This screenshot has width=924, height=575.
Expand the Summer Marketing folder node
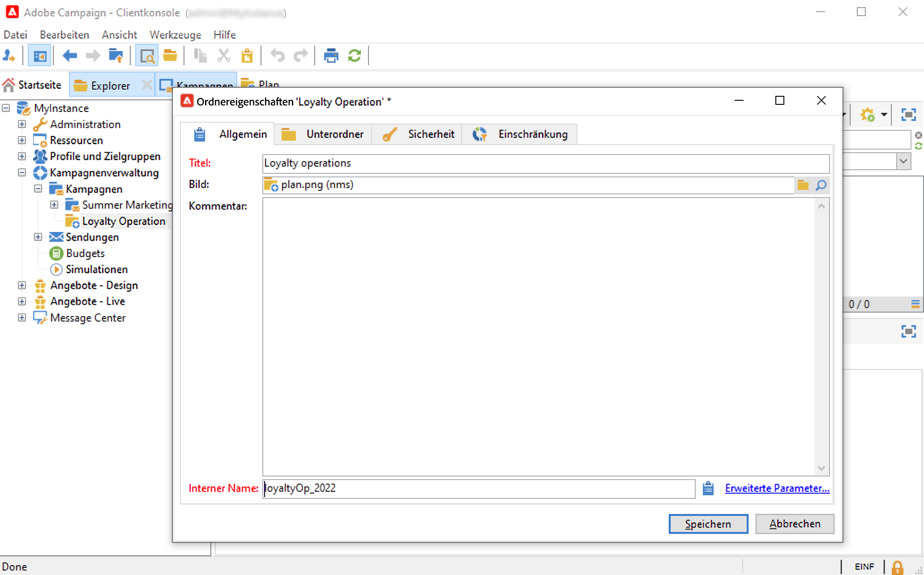(54, 205)
